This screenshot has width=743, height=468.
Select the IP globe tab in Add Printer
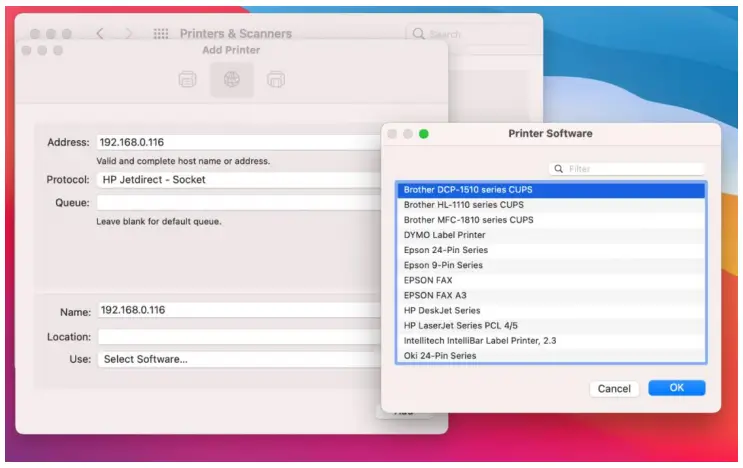(x=232, y=80)
